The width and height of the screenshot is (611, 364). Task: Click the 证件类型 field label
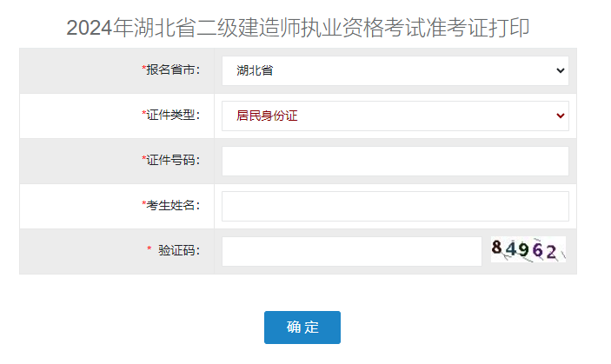[174, 115]
